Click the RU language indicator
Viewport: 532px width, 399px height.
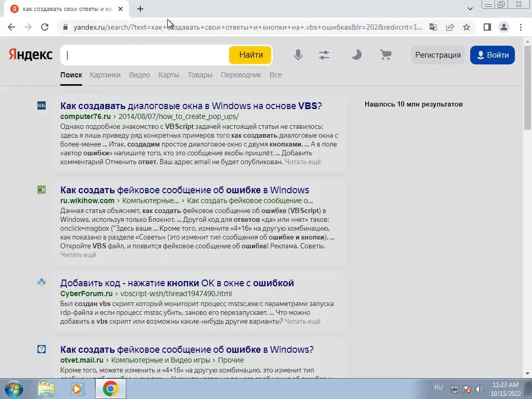tap(438, 388)
